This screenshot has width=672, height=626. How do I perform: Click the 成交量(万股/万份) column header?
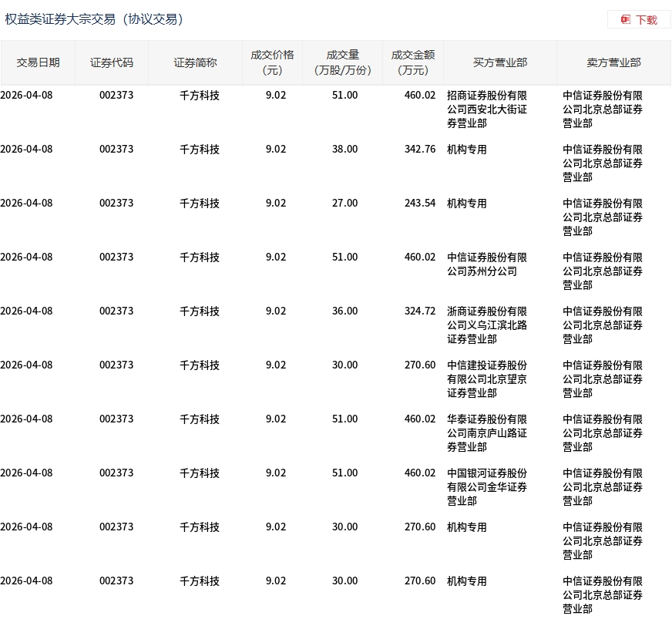click(342, 62)
